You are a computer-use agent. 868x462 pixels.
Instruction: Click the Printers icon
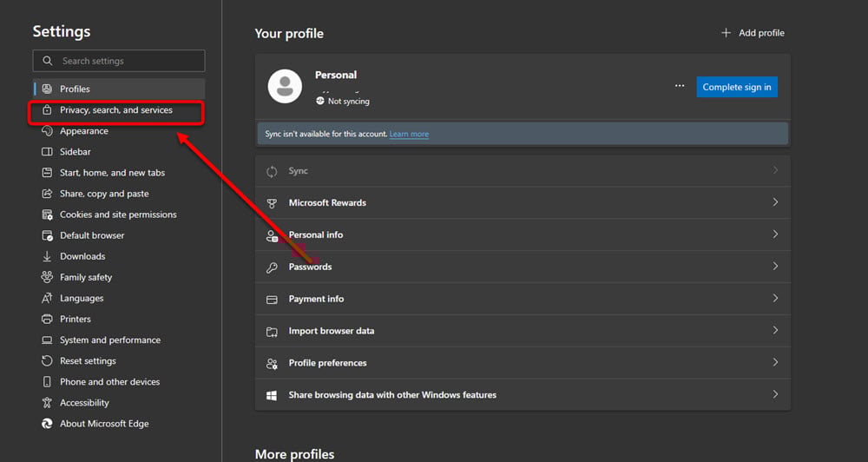(47, 319)
